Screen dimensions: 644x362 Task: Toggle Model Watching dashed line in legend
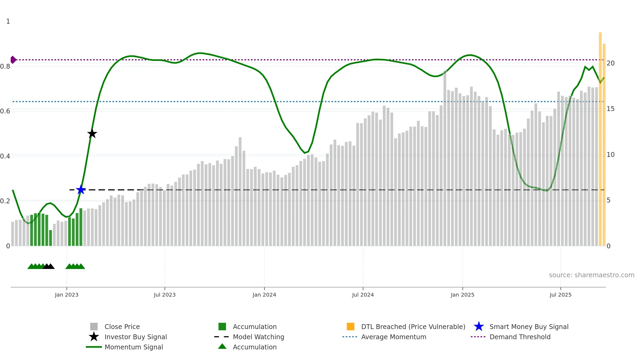point(258,337)
